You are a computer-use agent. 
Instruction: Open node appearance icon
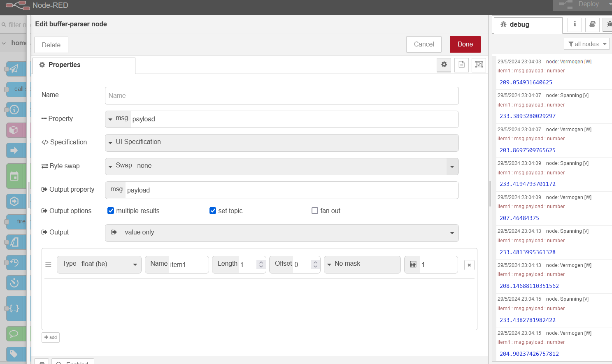coord(479,65)
